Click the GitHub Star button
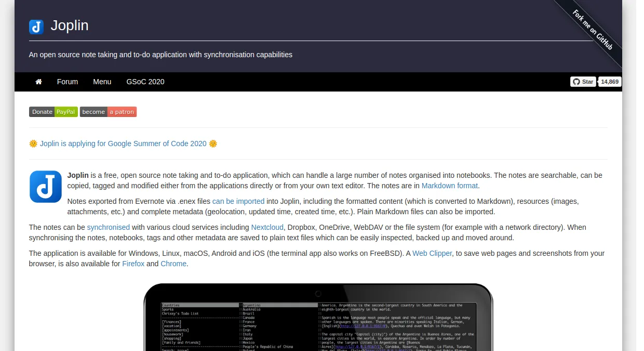The image size is (644, 351). point(583,82)
